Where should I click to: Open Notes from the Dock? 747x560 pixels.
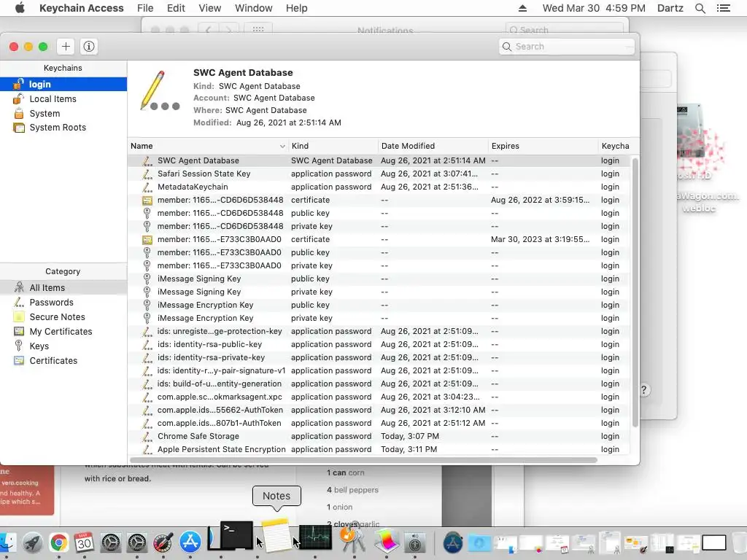(x=276, y=535)
